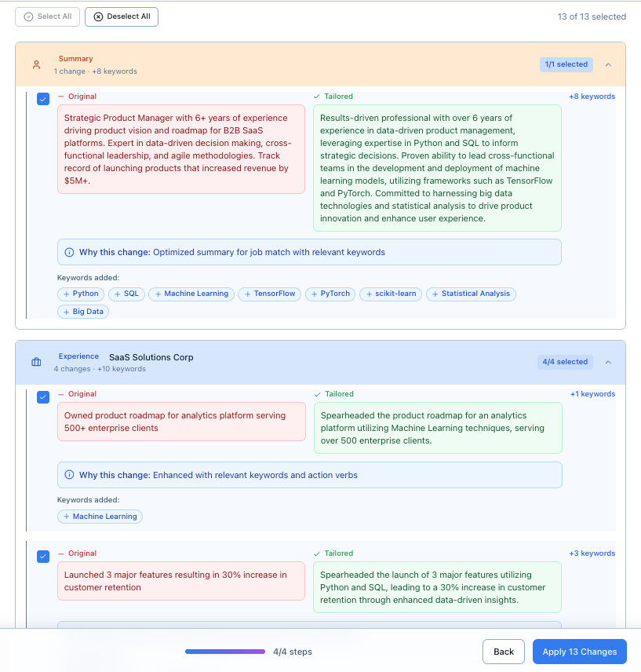641x672 pixels.
Task: Click the Summary section person icon
Action: (36, 65)
